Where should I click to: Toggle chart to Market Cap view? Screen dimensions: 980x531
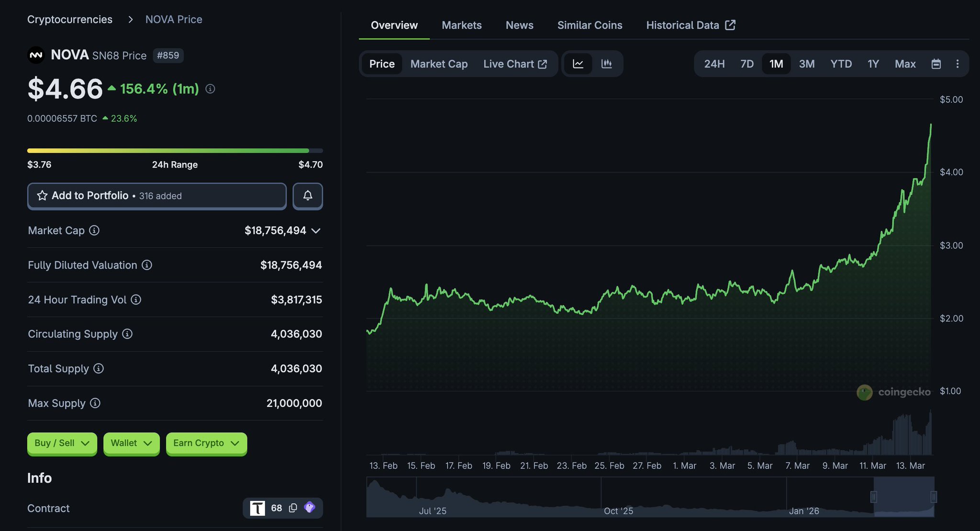tap(439, 64)
